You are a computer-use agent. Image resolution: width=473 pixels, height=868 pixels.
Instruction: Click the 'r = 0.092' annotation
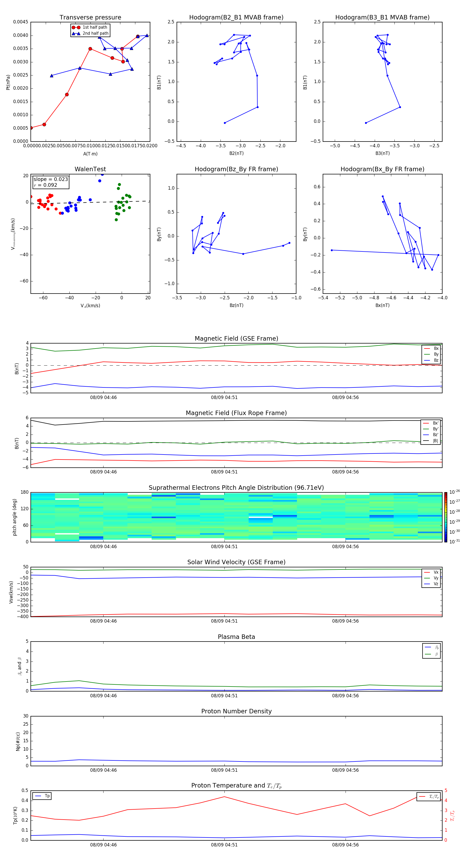pos(45,185)
